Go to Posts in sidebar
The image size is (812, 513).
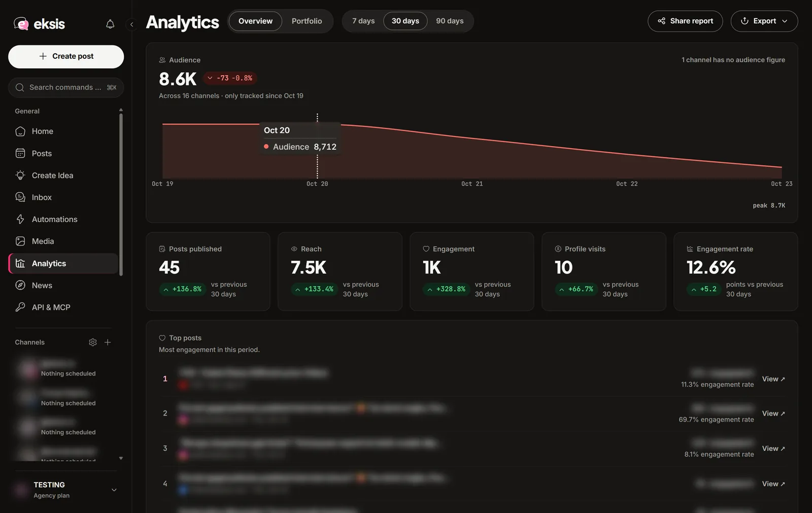(63, 153)
